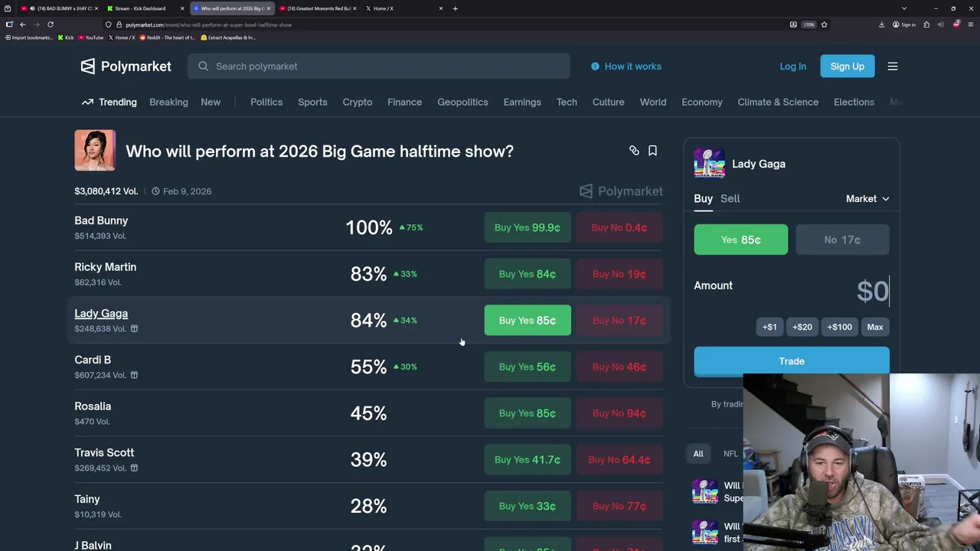
Task: Reload the page with the browser refresh button
Action: [x=51, y=24]
